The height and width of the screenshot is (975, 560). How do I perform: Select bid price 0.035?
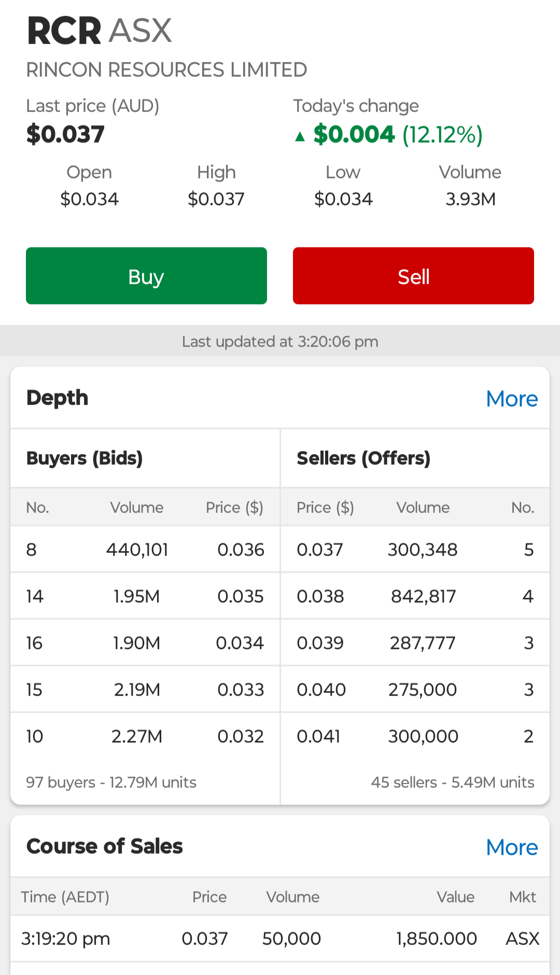241,596
